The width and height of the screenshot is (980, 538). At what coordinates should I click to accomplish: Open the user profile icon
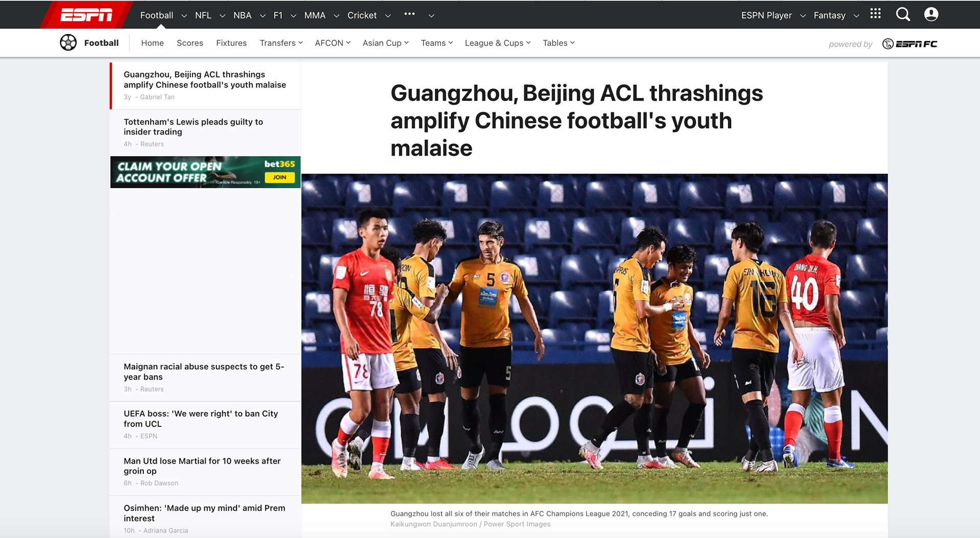(931, 15)
